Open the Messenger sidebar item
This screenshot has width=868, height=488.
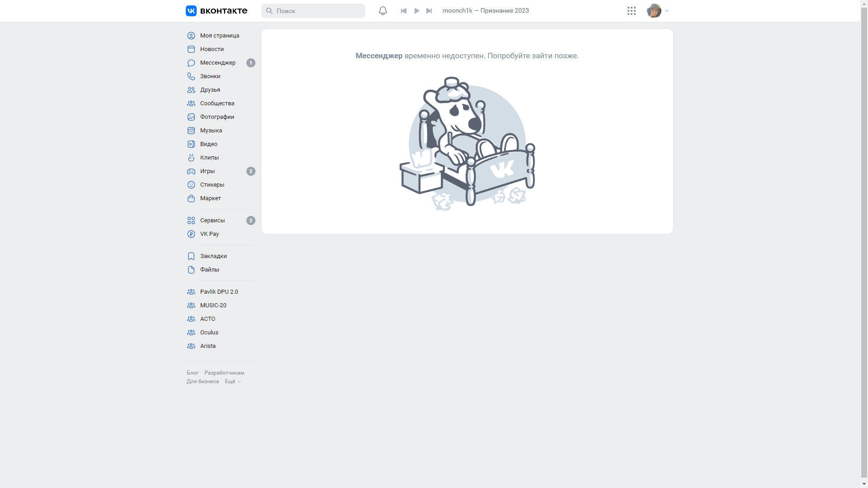[217, 63]
